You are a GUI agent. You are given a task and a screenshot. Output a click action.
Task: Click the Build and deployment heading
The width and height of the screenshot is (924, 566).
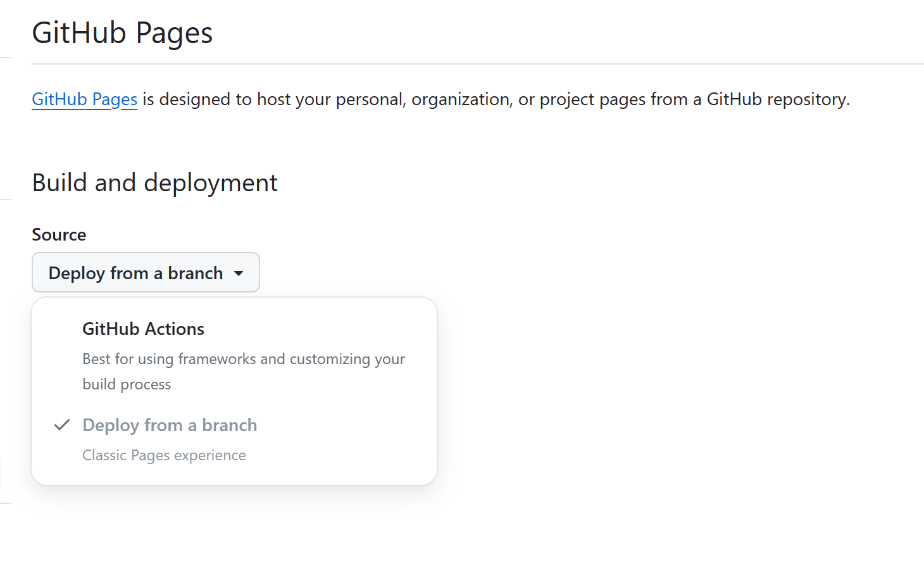(154, 183)
